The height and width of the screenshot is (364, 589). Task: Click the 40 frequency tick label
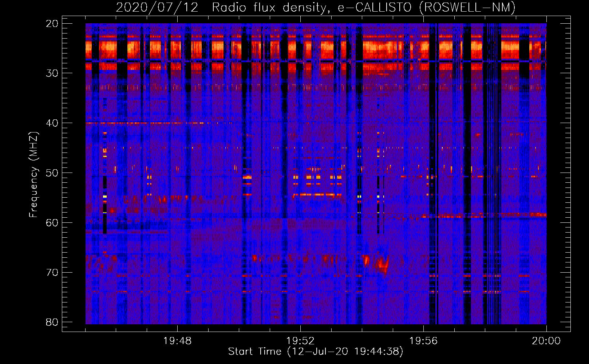click(52, 123)
